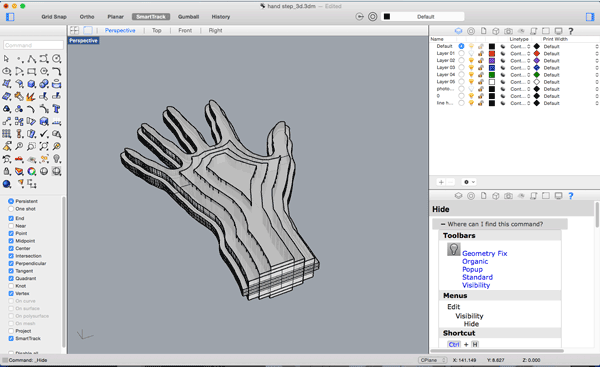Follow the Organic toolbar link
Screen dimensions: 600x367
click(x=475, y=261)
